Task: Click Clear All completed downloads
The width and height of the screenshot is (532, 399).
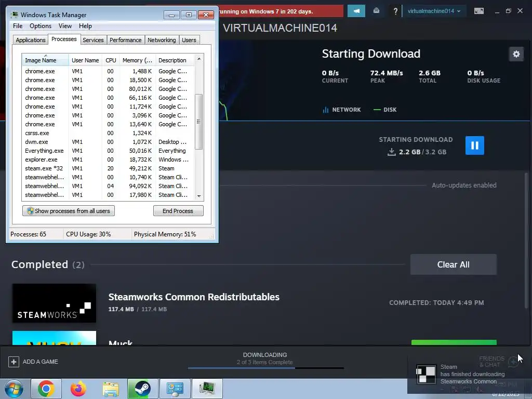Action: (x=453, y=264)
